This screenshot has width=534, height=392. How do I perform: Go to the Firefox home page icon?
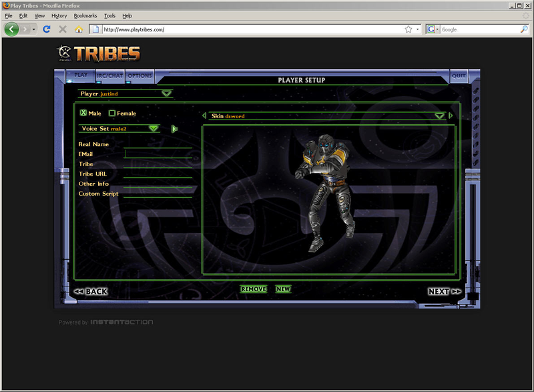[79, 29]
